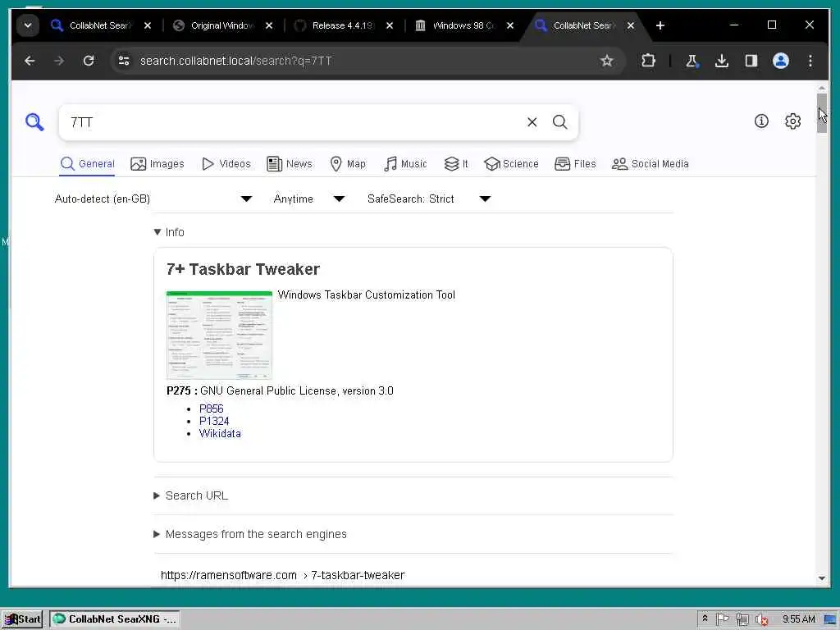Expand hidden tray icons chevron

pos(705,619)
